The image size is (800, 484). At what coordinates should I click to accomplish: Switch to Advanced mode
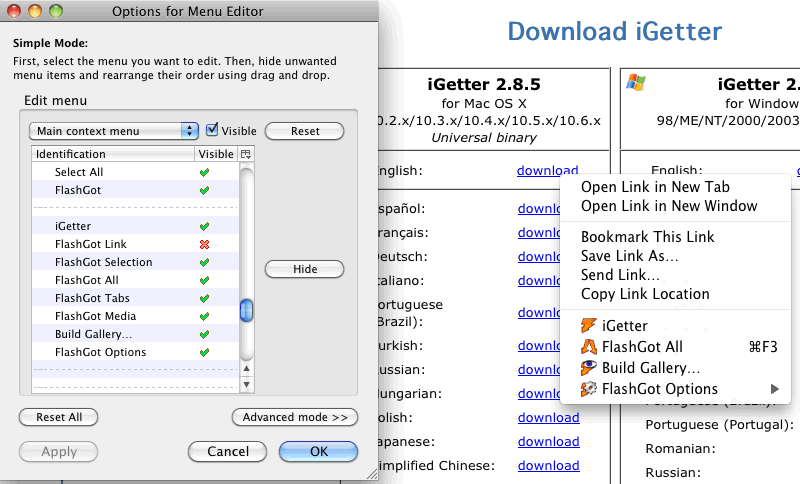[x=295, y=417]
